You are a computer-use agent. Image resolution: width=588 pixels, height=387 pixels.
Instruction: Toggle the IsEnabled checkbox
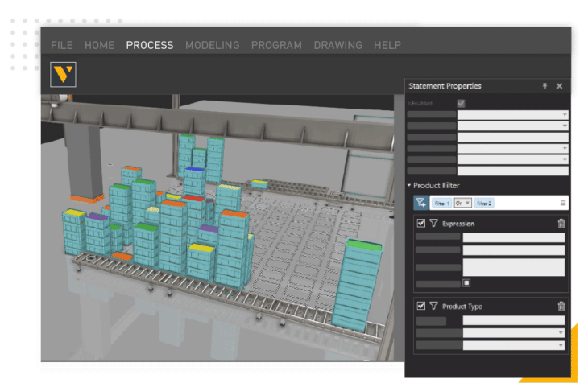coord(461,103)
